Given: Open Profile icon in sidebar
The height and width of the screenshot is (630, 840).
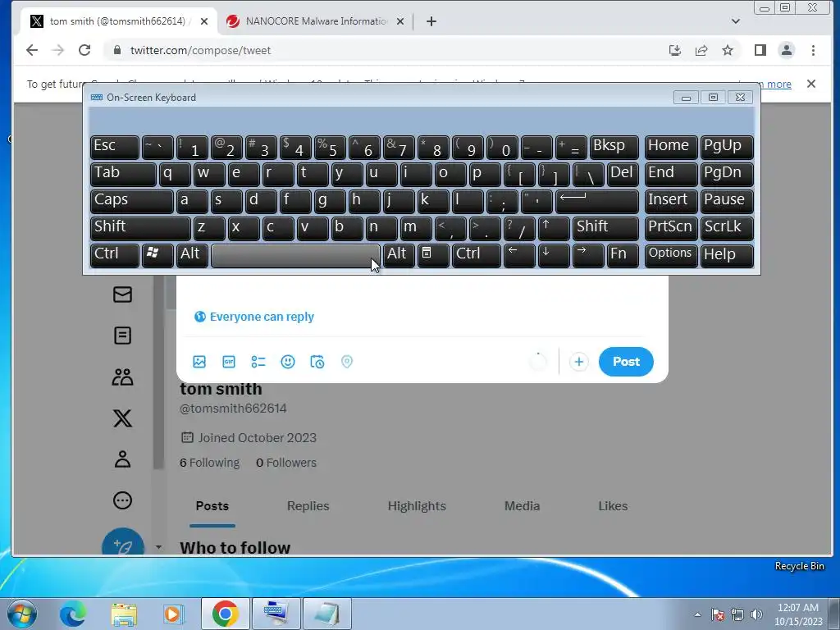Looking at the screenshot, I should coord(123,459).
